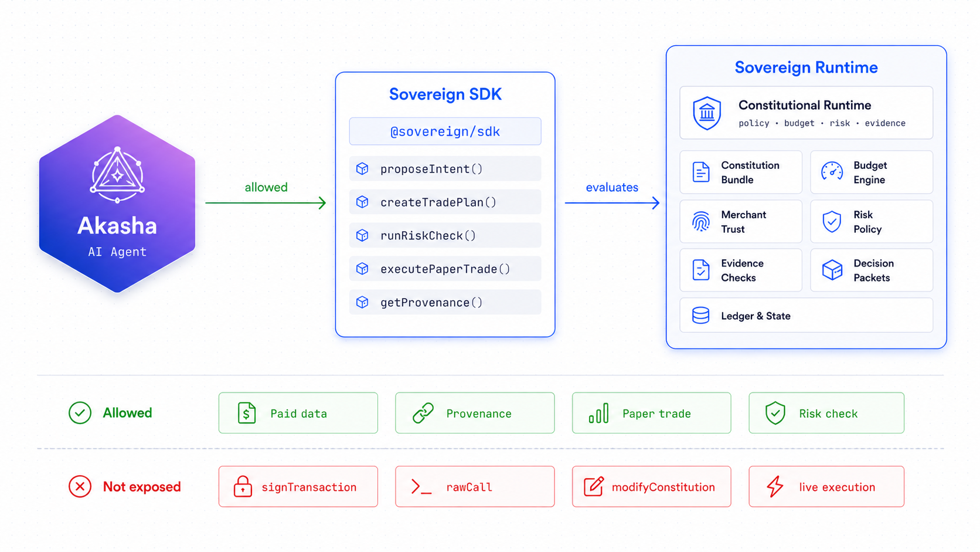Click the database icon on Ledger & State
The height and width of the screenshot is (552, 980).
click(700, 316)
